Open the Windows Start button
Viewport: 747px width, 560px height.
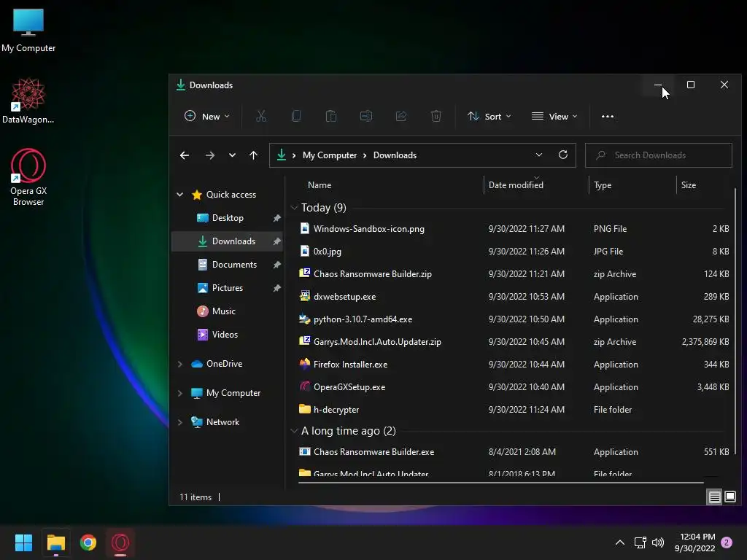coord(23,542)
